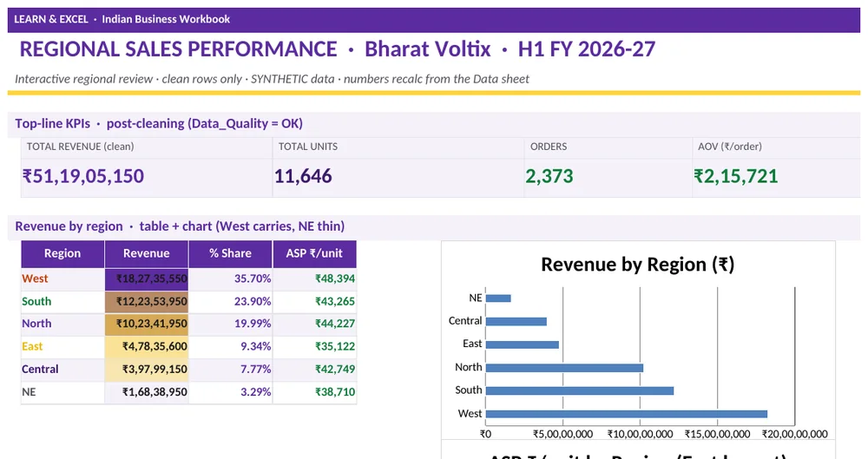This screenshot has width=868, height=459.
Task: Click the 'North' region cell in the table
Action: pyautogui.click(x=62, y=324)
